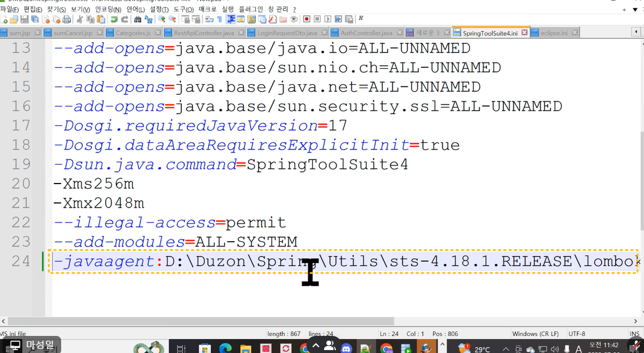
Task: Click the Close document toolbar icon
Action: pos(46,19)
